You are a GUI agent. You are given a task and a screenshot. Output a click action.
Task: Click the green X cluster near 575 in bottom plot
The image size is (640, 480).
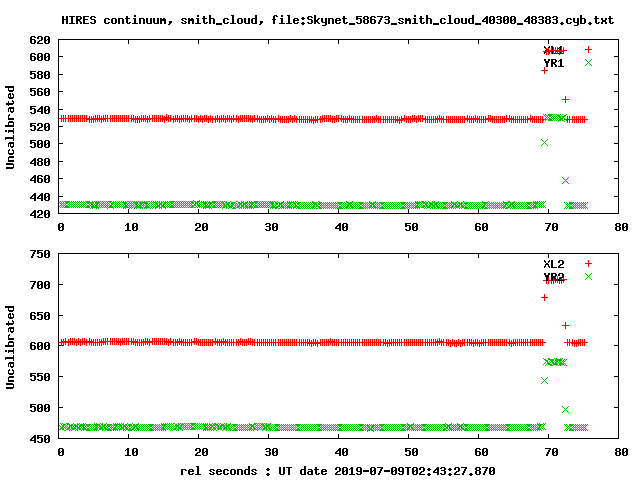(x=555, y=362)
